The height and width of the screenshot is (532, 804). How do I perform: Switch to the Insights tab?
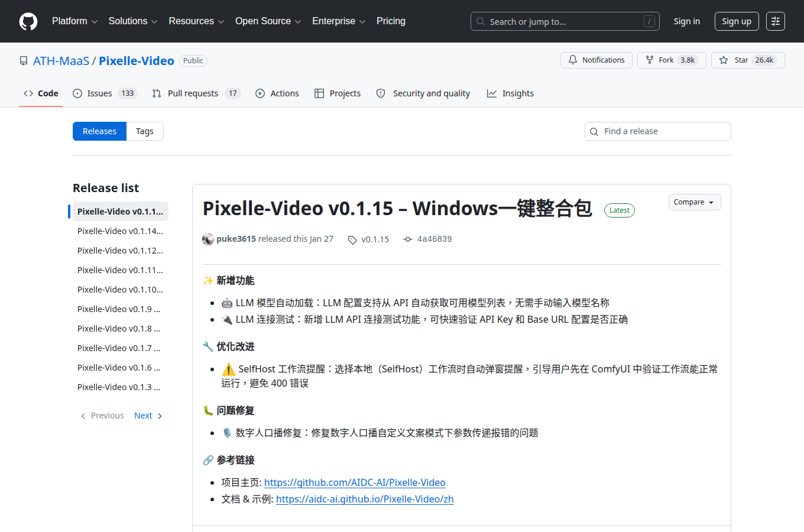coord(510,93)
